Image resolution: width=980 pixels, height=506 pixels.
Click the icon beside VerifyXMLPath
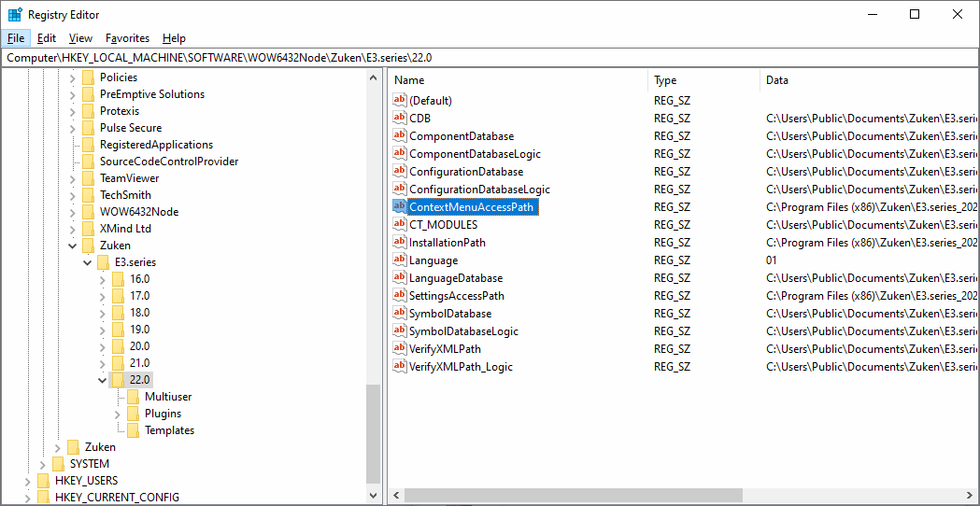(399, 348)
